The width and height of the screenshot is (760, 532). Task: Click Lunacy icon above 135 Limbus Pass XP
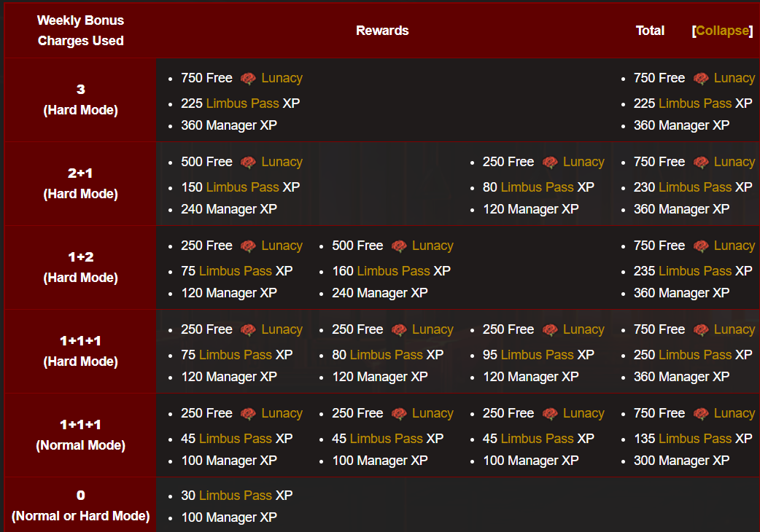[x=701, y=413]
